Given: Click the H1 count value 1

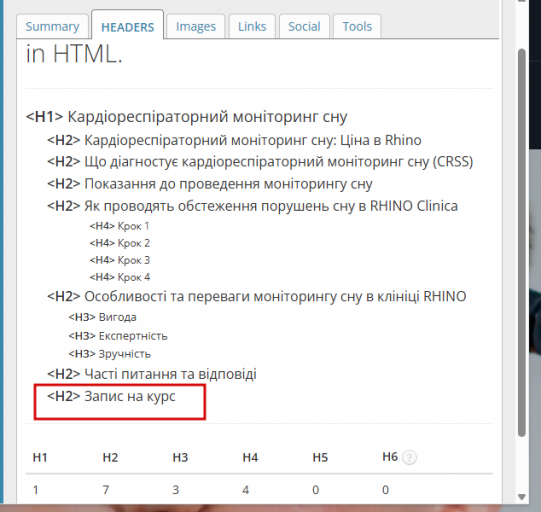Looking at the screenshot, I should (x=36, y=490).
